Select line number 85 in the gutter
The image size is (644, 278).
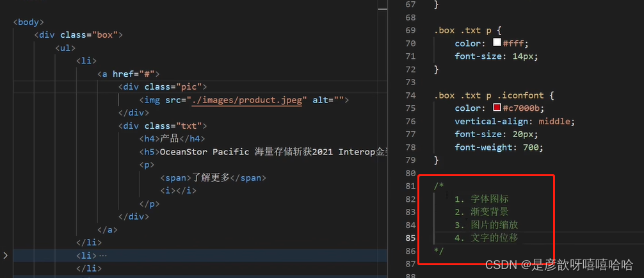point(410,238)
